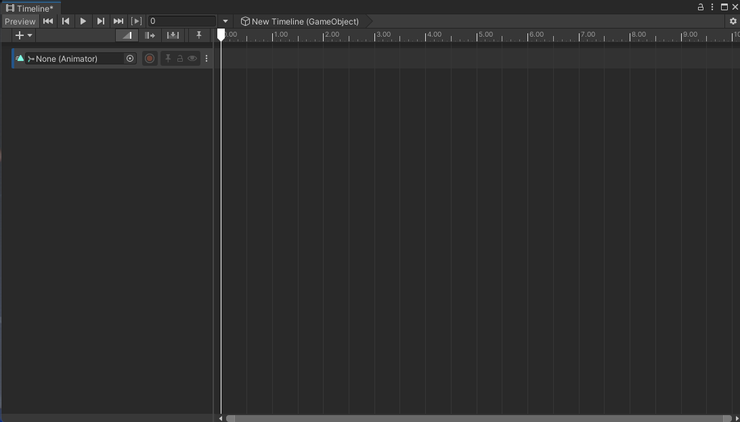Image resolution: width=740 pixels, height=422 pixels.
Task: Close the Timeline window
Action: pyautogui.click(x=734, y=7)
